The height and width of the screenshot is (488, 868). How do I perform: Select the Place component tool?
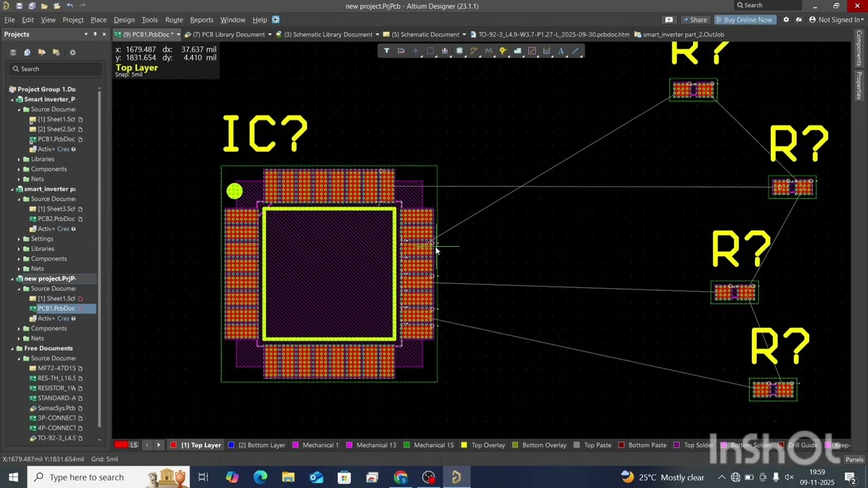coord(459,51)
